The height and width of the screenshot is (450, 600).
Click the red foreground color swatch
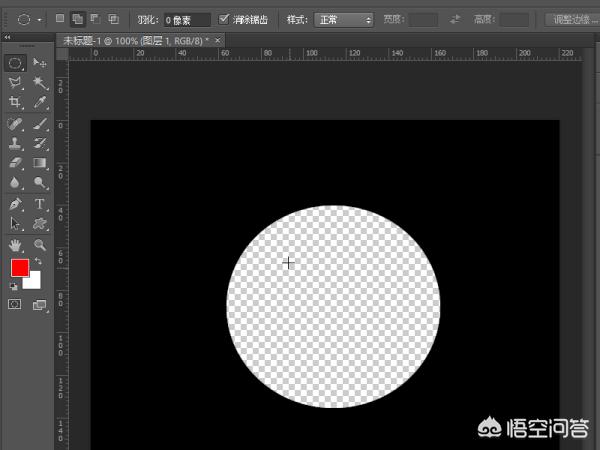(19, 267)
